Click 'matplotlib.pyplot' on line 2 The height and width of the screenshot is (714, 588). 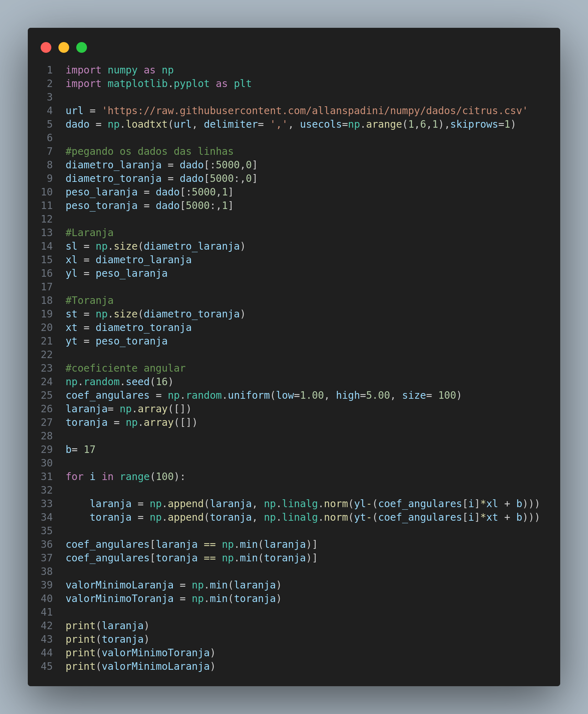(x=159, y=84)
